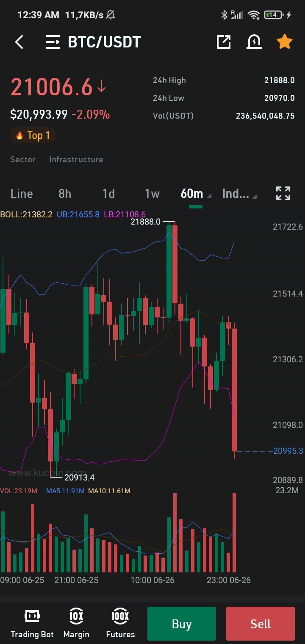Expand chart to fullscreen

point(283,193)
